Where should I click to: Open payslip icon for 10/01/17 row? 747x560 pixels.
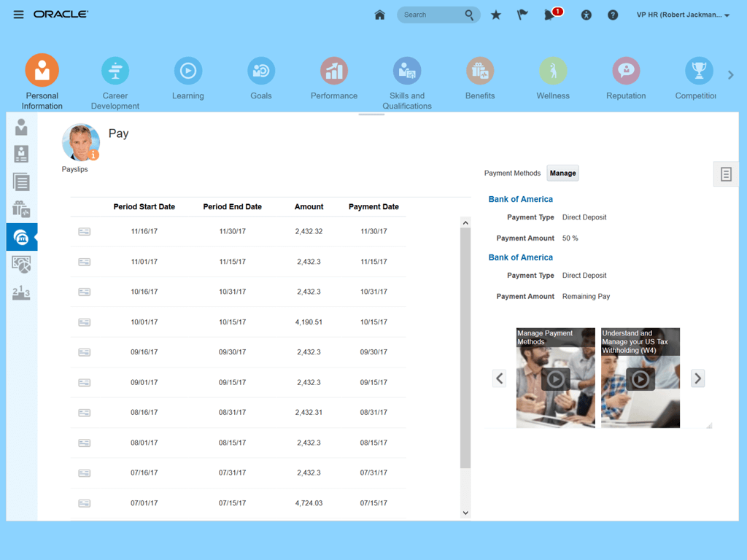click(x=85, y=322)
